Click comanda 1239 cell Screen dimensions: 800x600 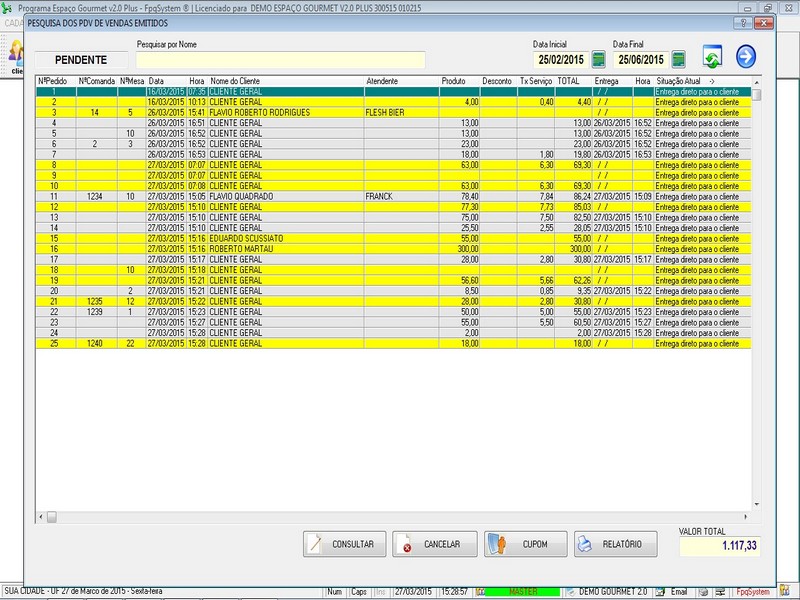tap(97, 312)
